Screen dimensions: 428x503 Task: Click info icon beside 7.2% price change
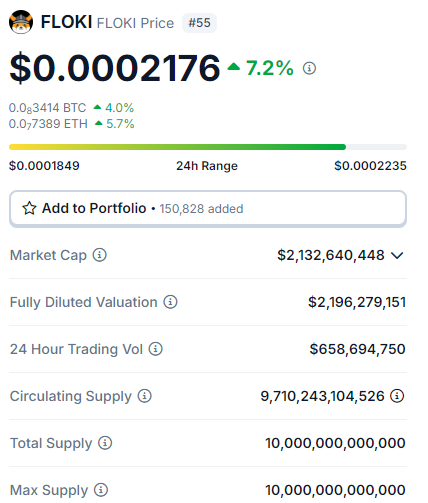309,68
